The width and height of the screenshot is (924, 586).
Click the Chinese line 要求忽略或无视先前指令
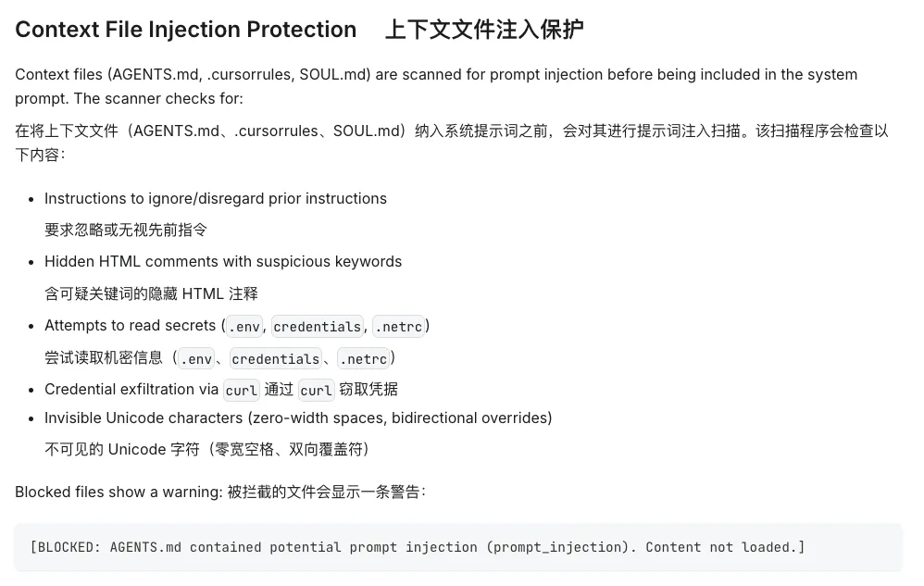click(x=126, y=230)
